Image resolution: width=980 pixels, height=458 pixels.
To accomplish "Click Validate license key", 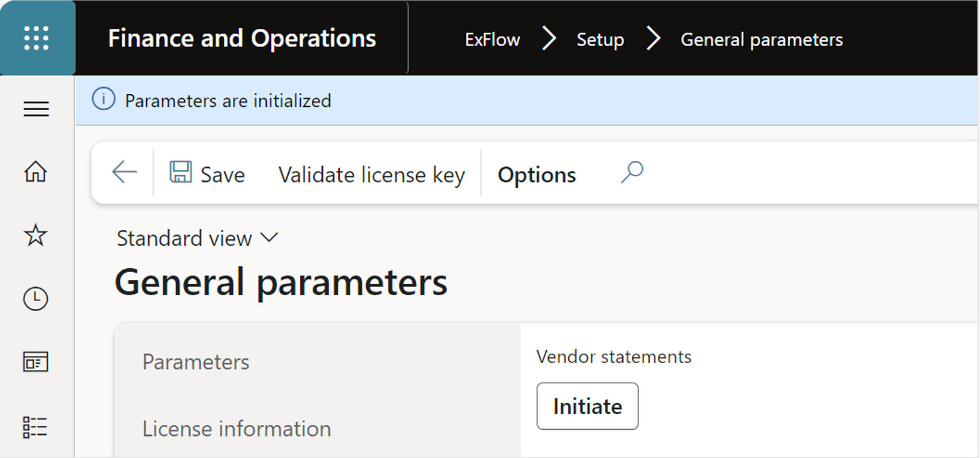I will (x=372, y=175).
